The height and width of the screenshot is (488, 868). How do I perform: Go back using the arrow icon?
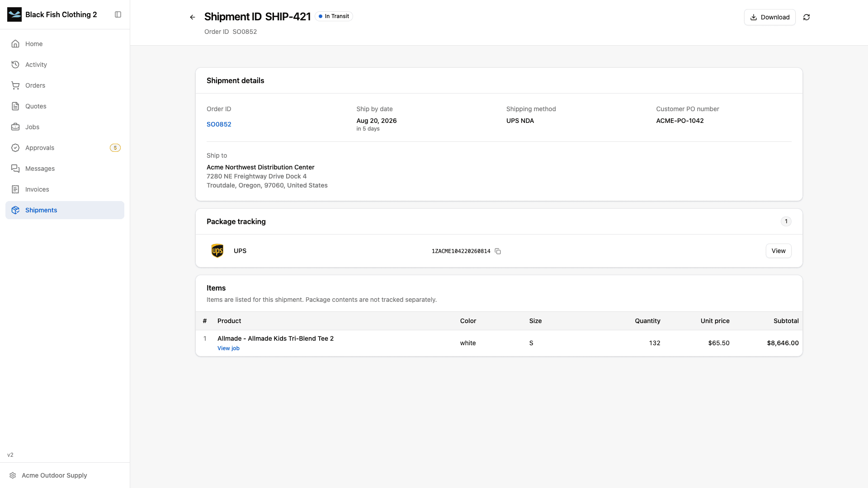point(193,17)
